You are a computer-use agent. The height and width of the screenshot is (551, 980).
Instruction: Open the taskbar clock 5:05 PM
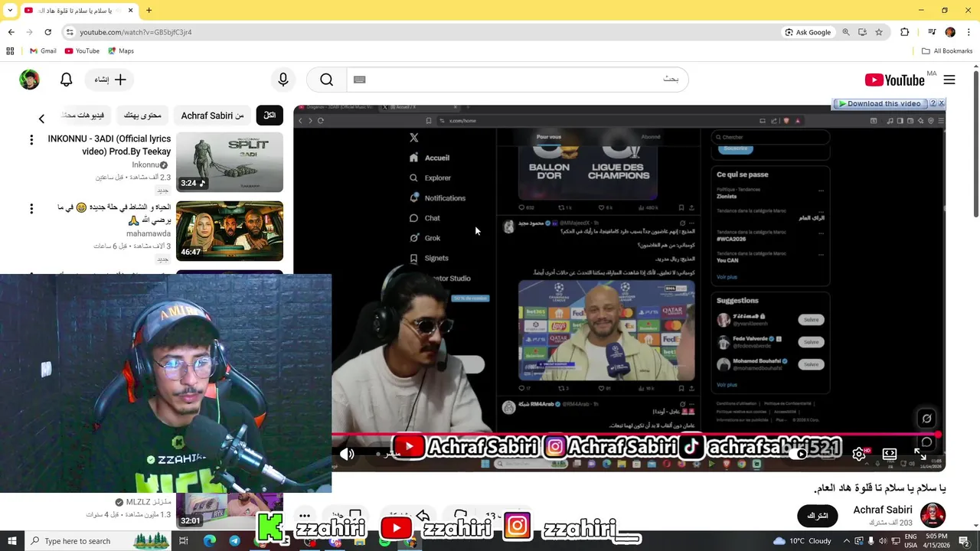936,541
